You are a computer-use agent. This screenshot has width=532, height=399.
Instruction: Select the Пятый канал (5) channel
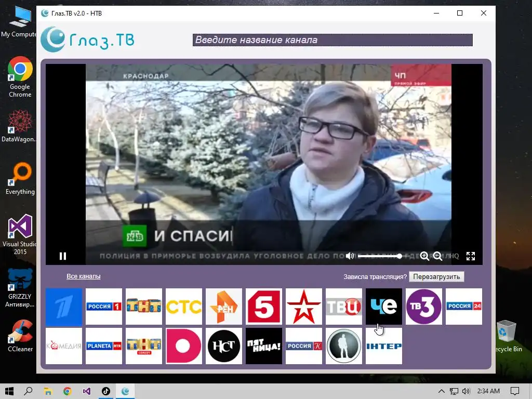(264, 307)
